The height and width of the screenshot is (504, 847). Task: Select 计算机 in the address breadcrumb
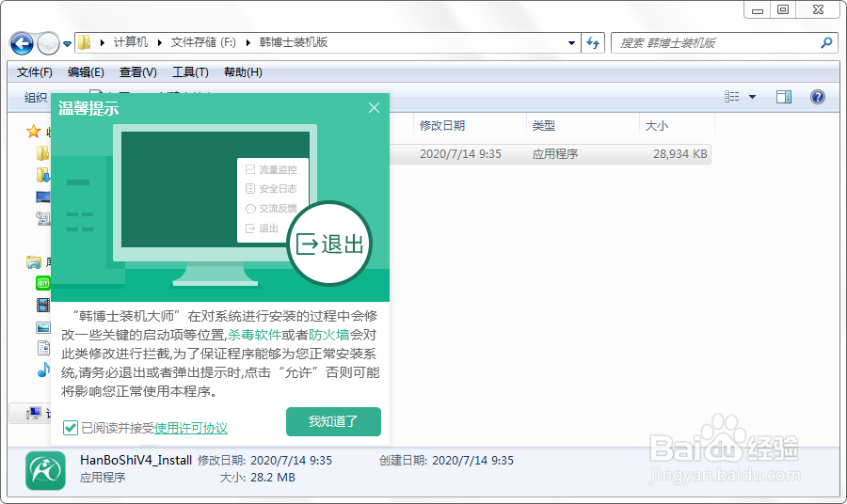point(130,42)
